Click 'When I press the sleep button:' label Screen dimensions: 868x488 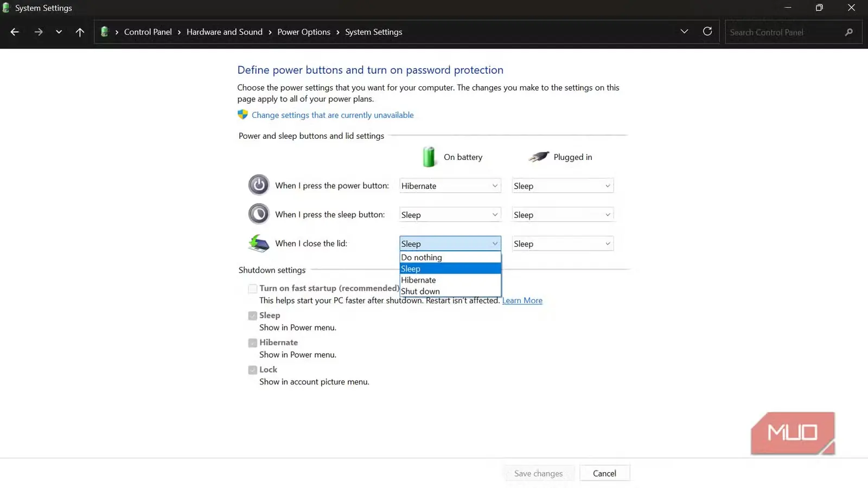330,215
